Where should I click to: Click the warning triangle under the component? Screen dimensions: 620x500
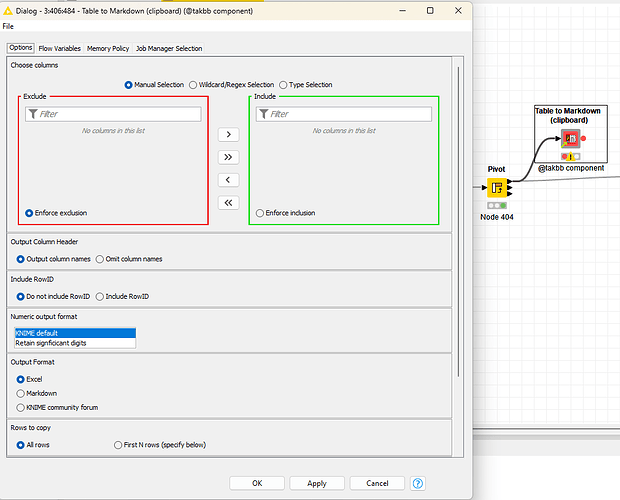coord(571,157)
